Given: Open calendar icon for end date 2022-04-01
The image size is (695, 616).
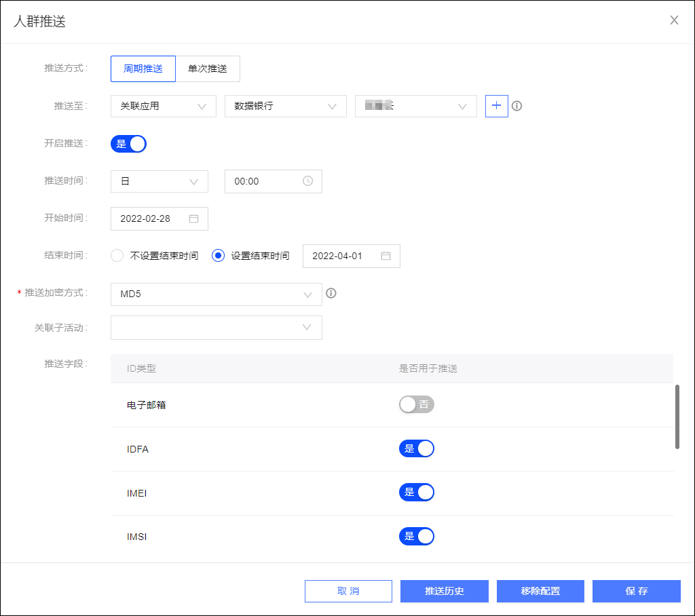Looking at the screenshot, I should 386,256.
